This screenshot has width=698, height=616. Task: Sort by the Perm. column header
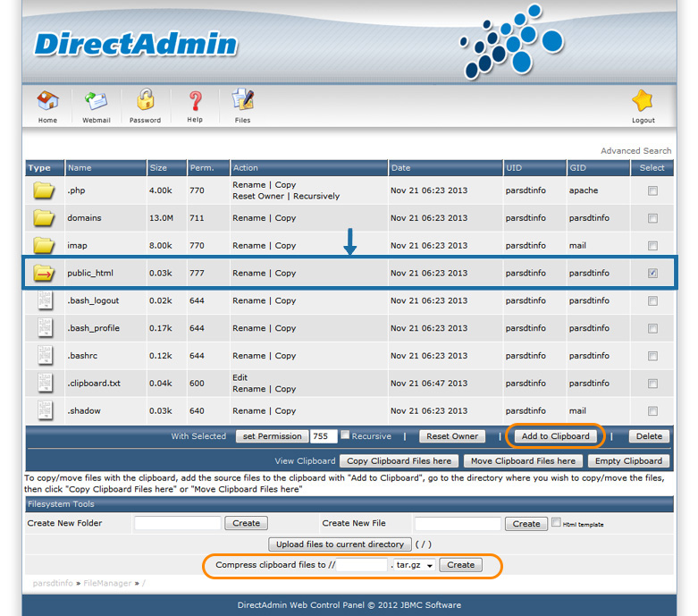click(x=208, y=168)
